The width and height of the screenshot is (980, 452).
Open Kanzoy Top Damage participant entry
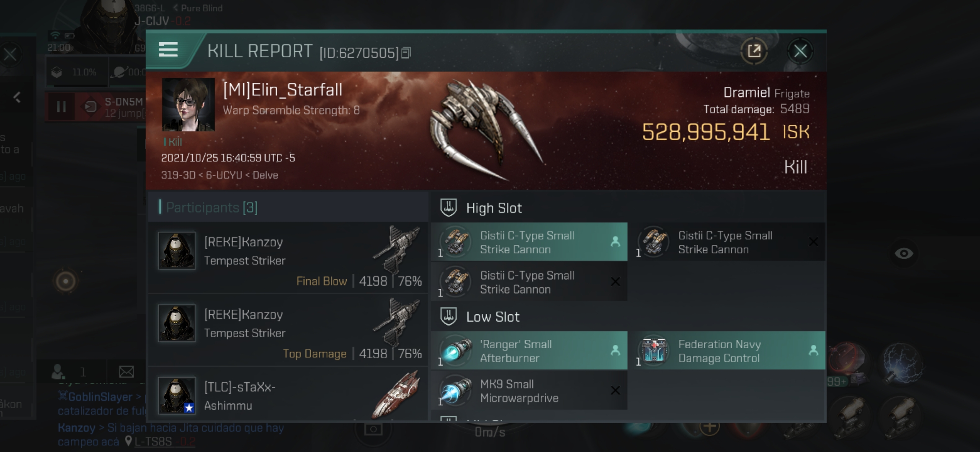288,330
